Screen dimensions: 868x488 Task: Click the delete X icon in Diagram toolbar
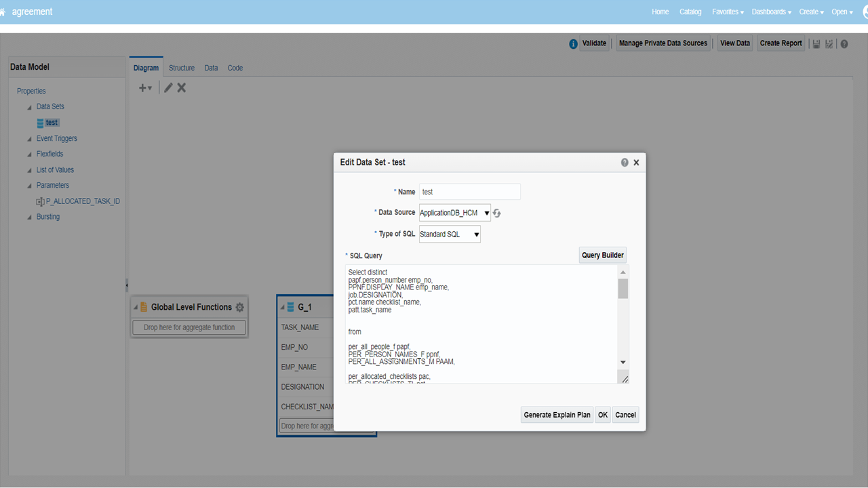pos(182,87)
